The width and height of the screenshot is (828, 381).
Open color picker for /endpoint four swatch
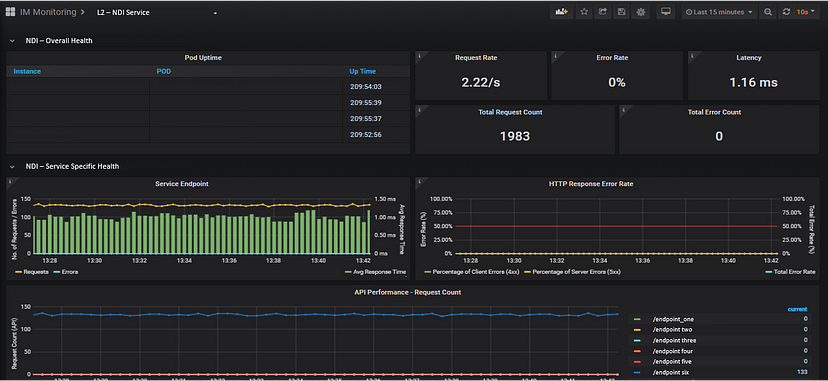[x=636, y=351]
